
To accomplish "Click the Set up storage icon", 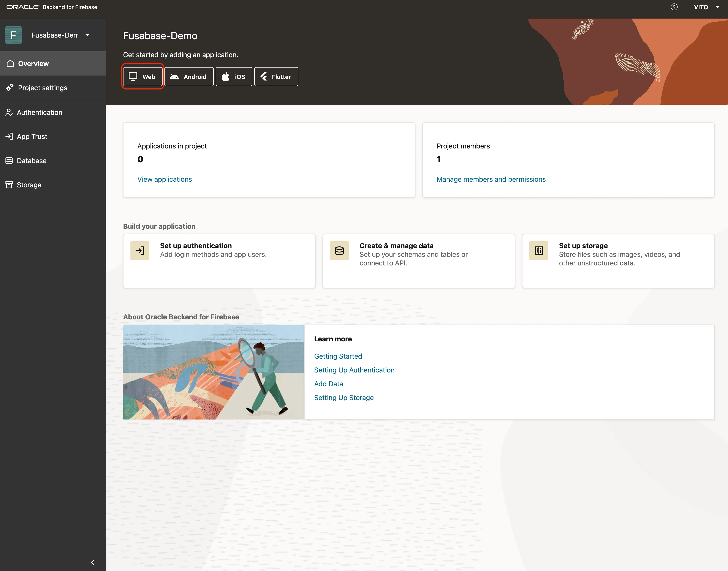I will pos(539,251).
